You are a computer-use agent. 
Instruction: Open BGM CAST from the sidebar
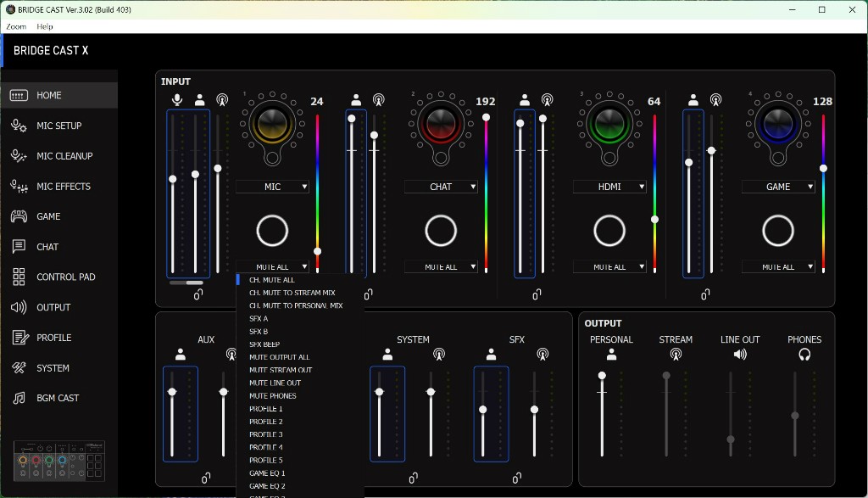[x=57, y=398]
